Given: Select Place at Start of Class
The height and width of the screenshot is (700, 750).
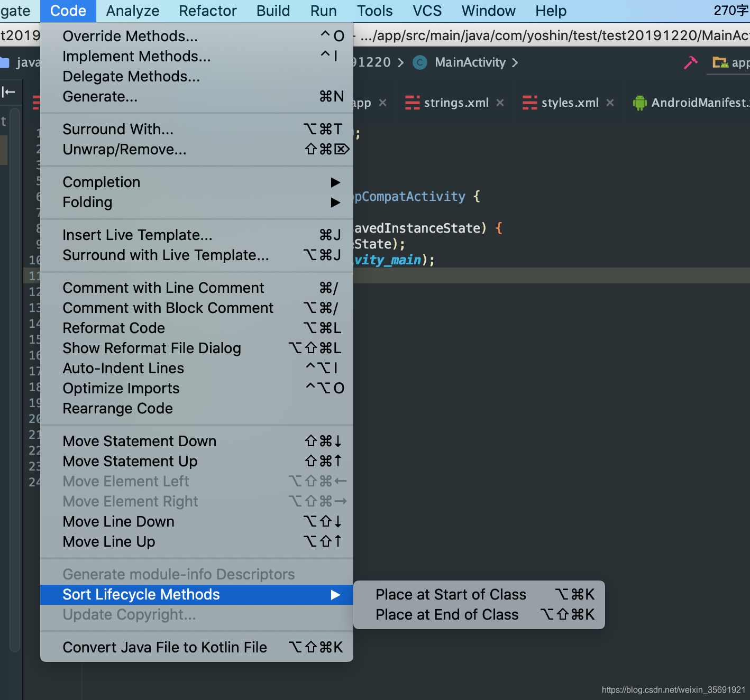Looking at the screenshot, I should 451,594.
